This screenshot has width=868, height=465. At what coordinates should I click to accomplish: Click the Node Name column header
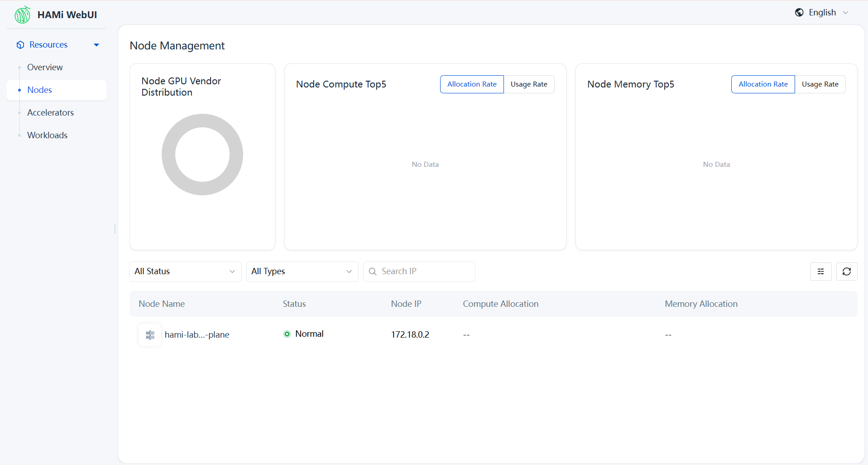coord(162,304)
